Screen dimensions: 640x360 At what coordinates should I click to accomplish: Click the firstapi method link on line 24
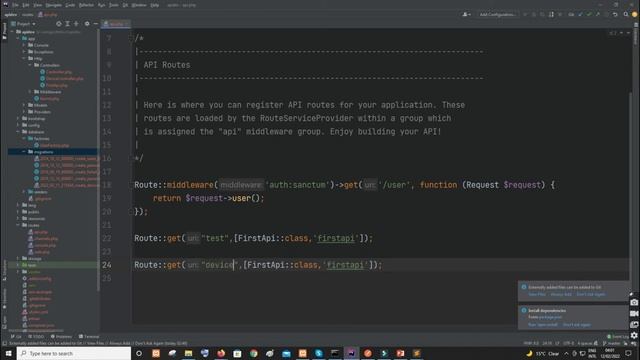click(345, 265)
